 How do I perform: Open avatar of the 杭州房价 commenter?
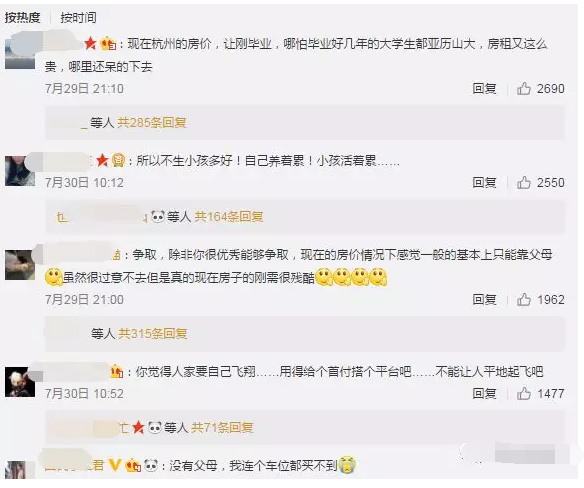(20, 54)
